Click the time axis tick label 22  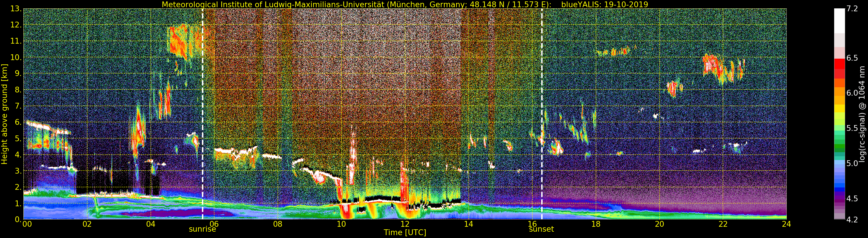[x=723, y=224]
